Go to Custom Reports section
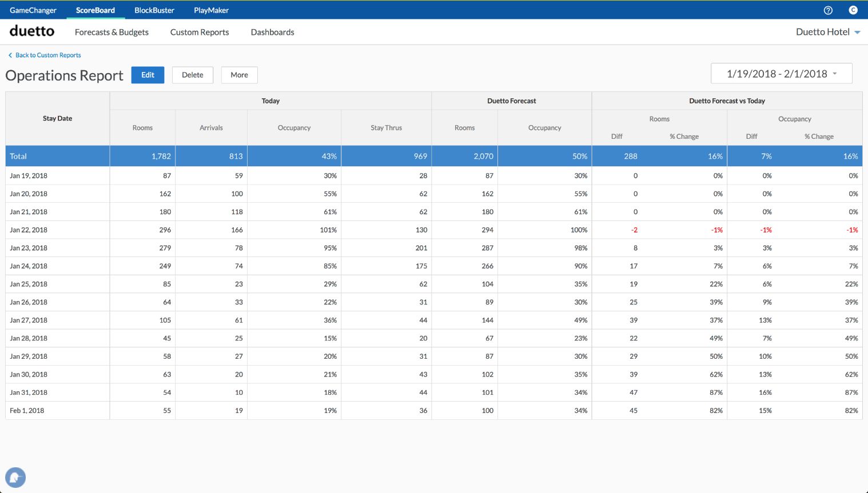Viewport: 868px width, 493px height. (200, 32)
